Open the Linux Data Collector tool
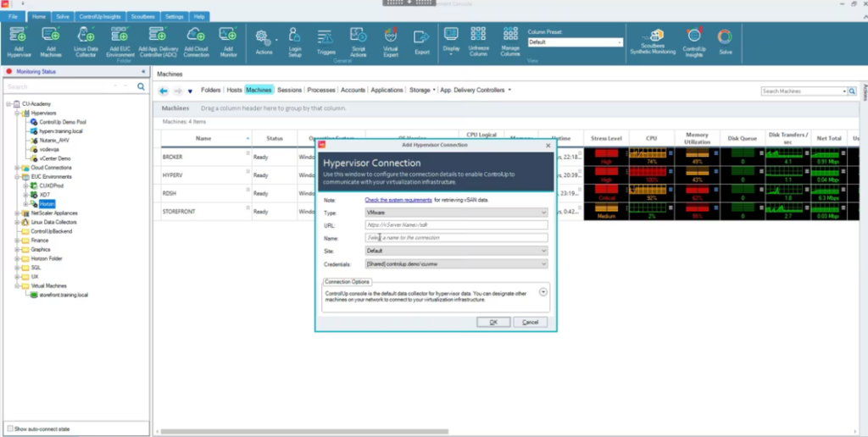Screen dimensions: 868x437 tap(86, 42)
